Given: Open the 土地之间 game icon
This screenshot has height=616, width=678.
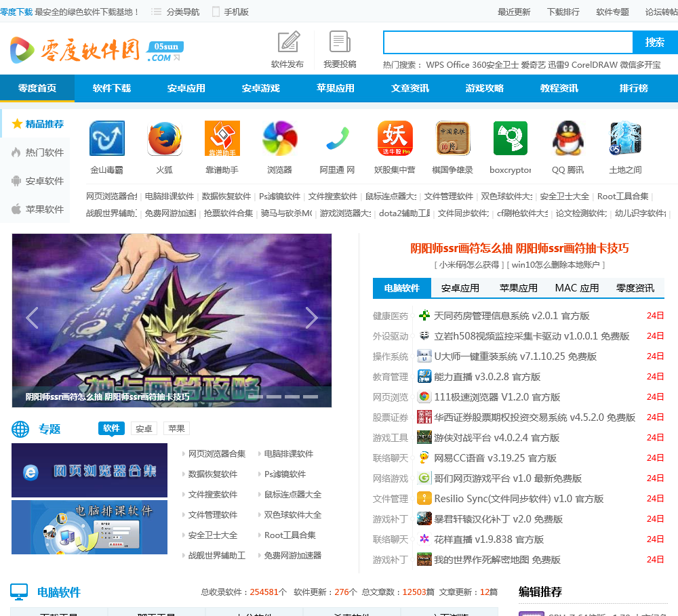Looking at the screenshot, I should click(x=626, y=138).
